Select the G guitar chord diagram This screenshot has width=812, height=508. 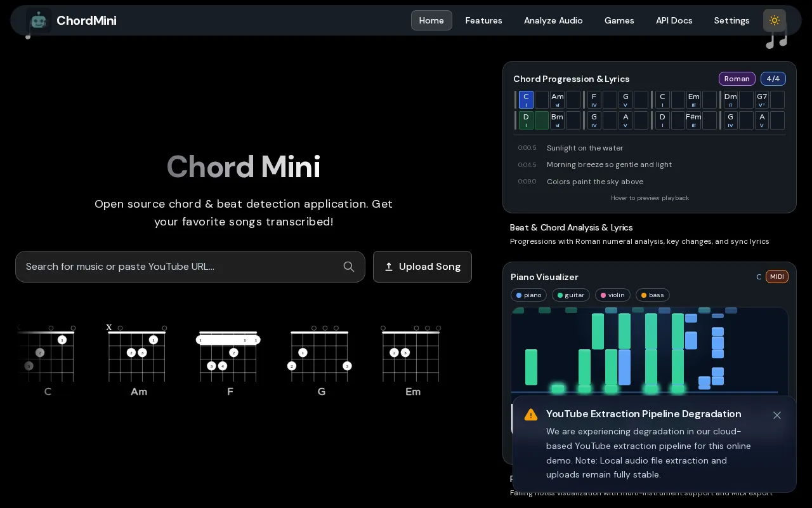(x=321, y=360)
